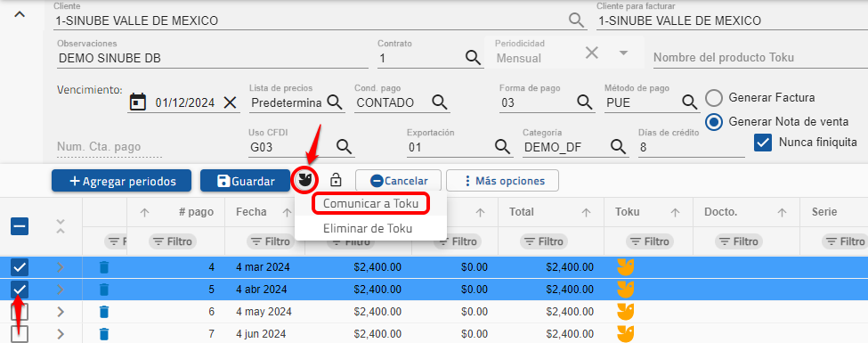The height and width of the screenshot is (343, 868).
Task: Uncheck Nunca finiquita
Action: pos(763,143)
